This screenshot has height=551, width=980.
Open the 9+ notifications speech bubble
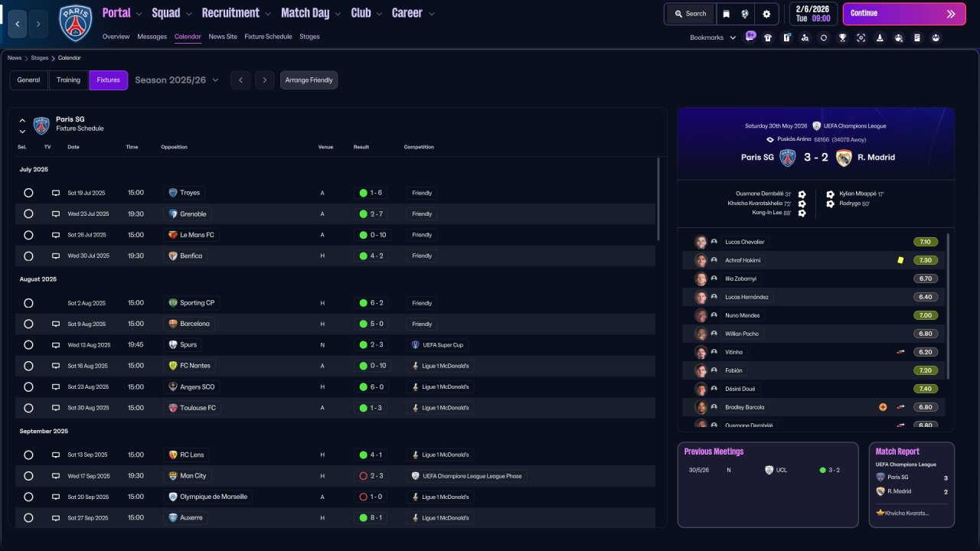[x=750, y=35]
